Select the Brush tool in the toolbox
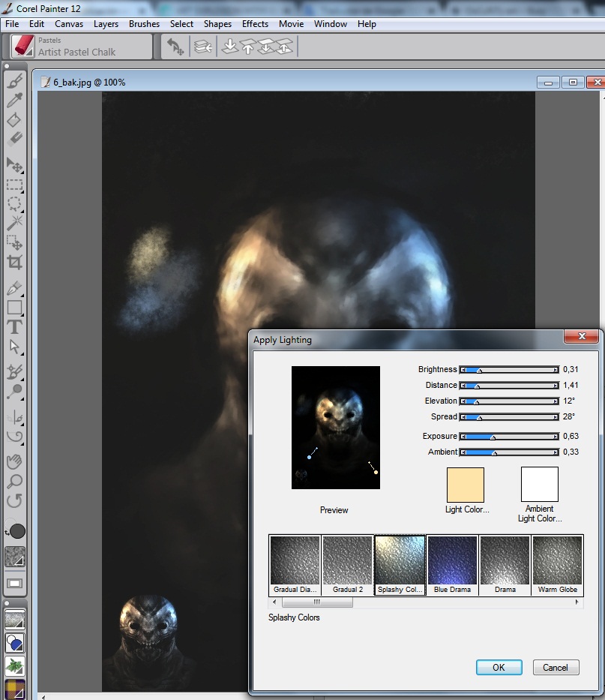 [x=14, y=82]
